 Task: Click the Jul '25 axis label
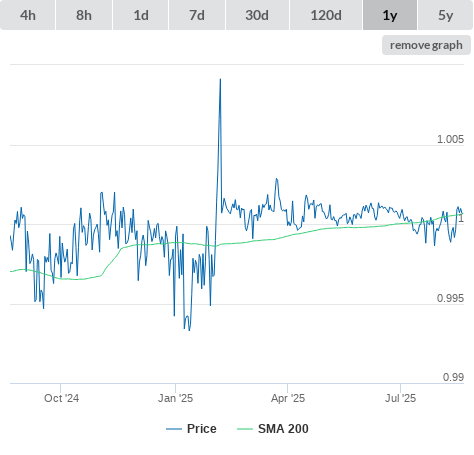tap(400, 398)
